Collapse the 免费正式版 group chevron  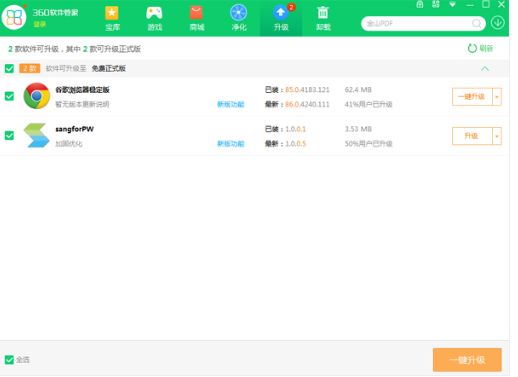[x=485, y=69]
